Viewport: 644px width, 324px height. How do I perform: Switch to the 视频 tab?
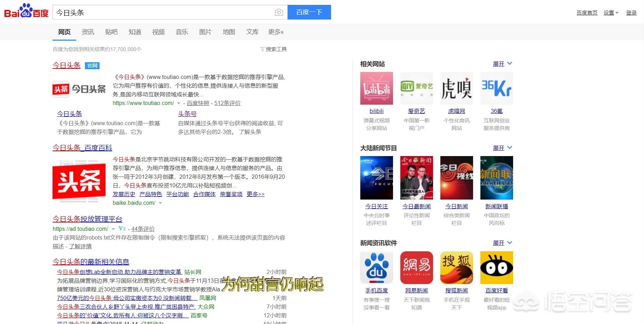[x=158, y=32]
